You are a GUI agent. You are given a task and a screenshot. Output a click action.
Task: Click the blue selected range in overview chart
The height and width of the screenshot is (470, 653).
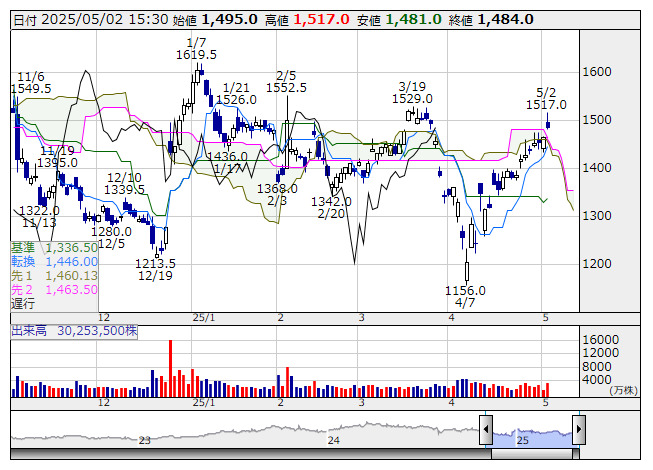click(532, 439)
